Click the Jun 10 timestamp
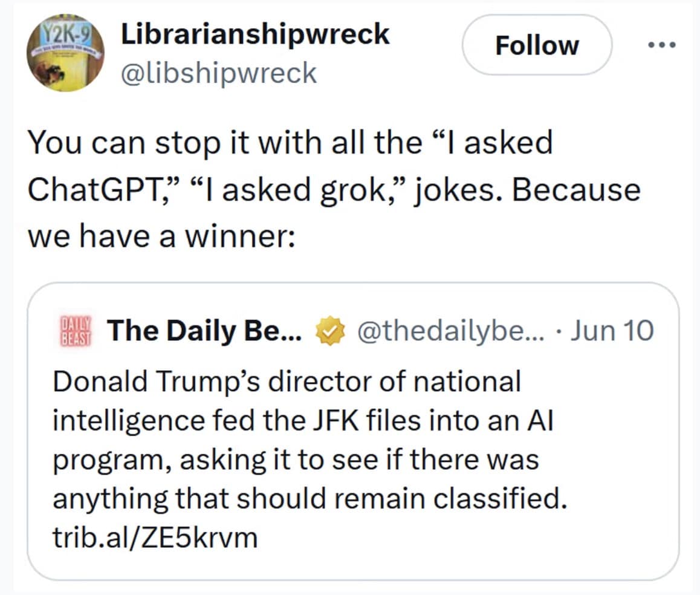Viewport: 700px width, 595px height. 614,330
